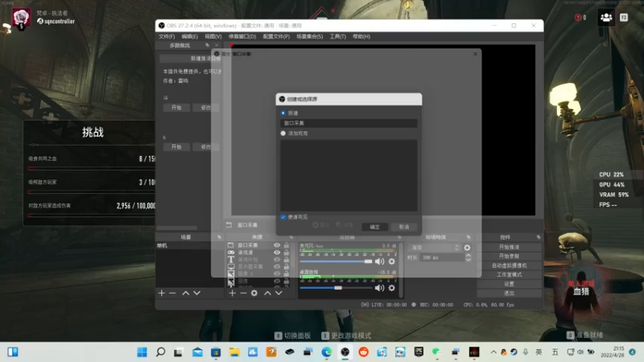Open the 编辑(E) menu

click(190, 36)
